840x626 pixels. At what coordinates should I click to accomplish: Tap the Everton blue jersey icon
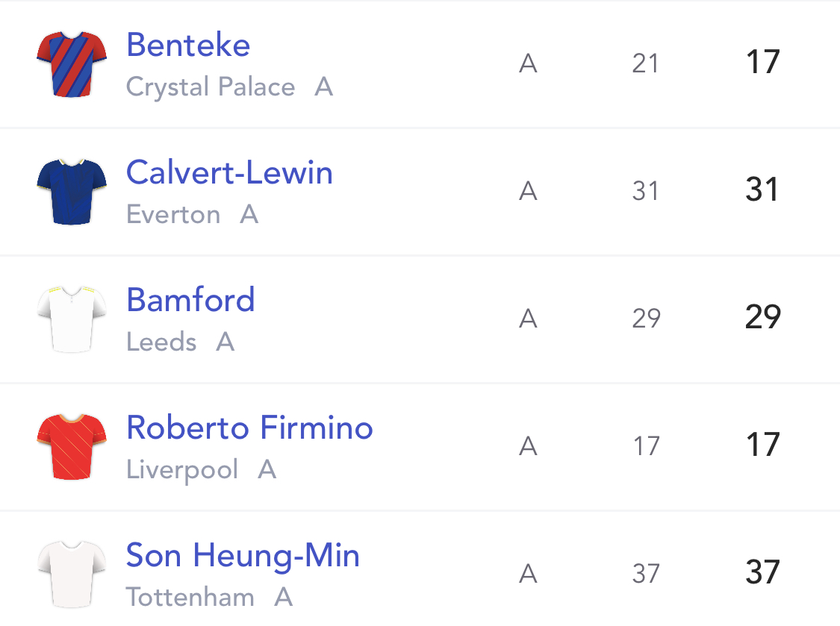pos(72,191)
